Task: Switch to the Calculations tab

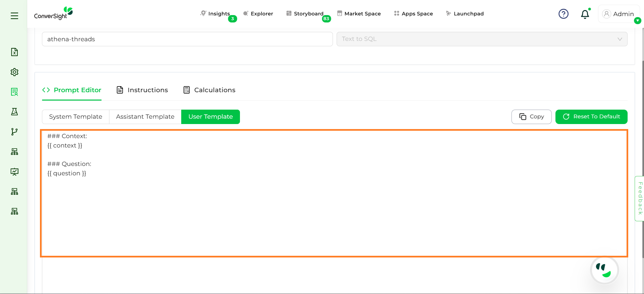Action: click(209, 90)
